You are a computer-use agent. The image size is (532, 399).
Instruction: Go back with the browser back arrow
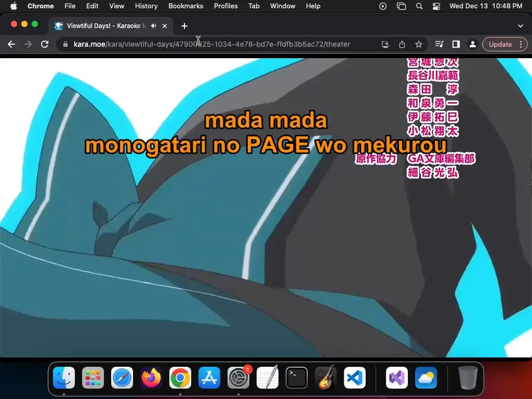tap(11, 44)
